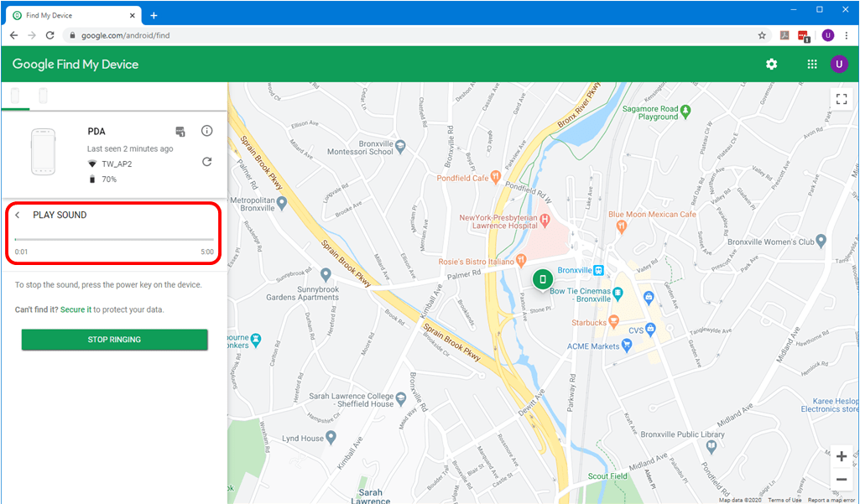The width and height of the screenshot is (860, 504).
Task: Select the Find My Device browser tab
Action: point(74,15)
